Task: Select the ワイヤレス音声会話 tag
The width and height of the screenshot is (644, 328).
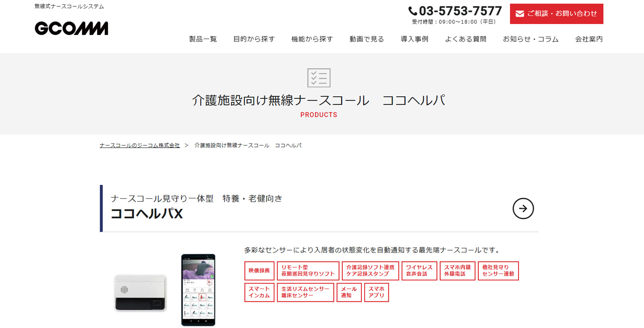Action: click(x=419, y=271)
